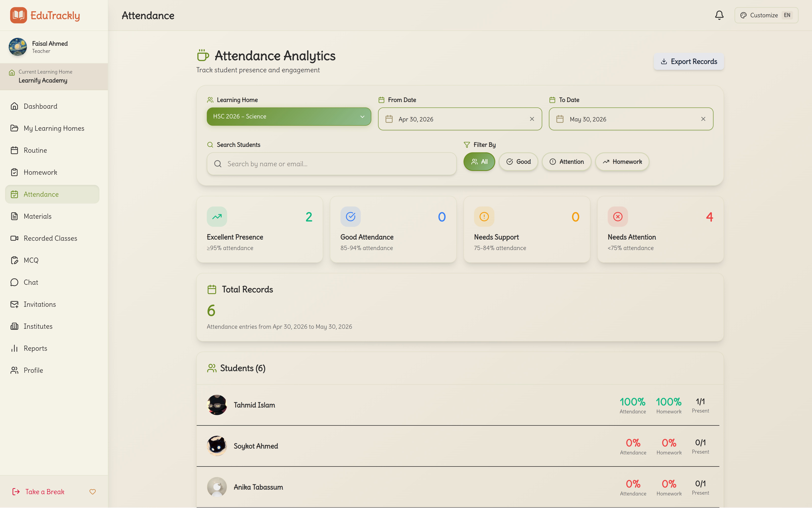Viewport: 812px width, 508px height.
Task: Click the Excellent Presence trend icon
Action: [x=217, y=217]
